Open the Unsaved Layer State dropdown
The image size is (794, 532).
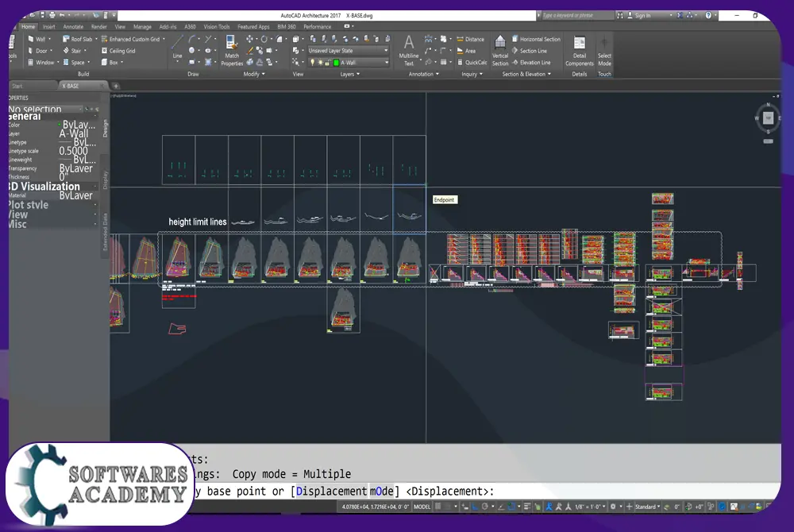tap(349, 51)
